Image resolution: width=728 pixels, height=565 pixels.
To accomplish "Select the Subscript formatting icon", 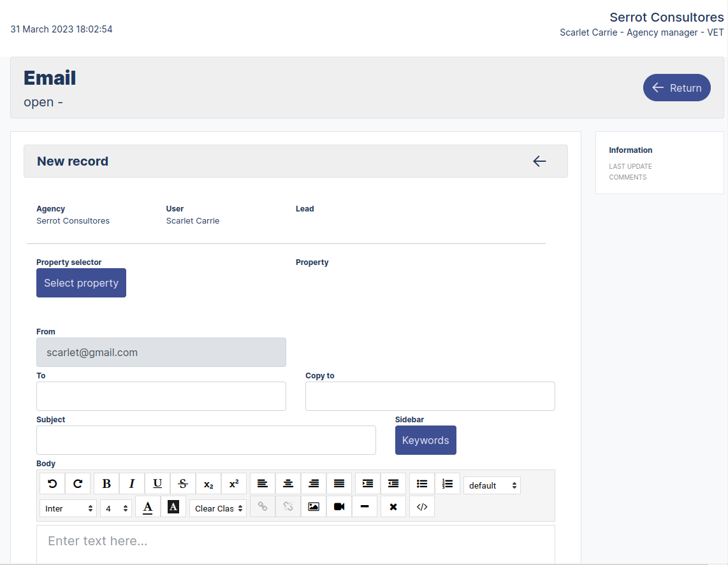I will 208,483.
